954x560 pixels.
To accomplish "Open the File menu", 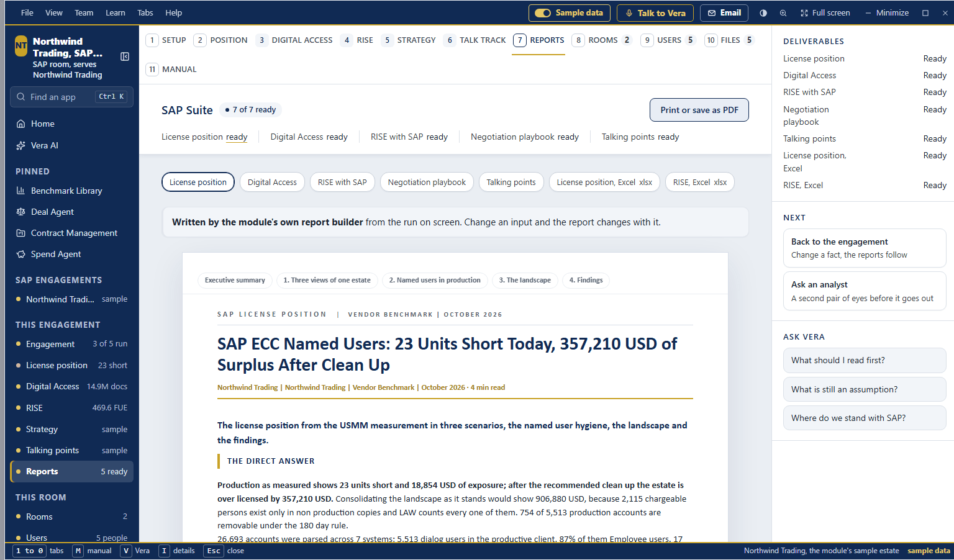I will (x=27, y=13).
